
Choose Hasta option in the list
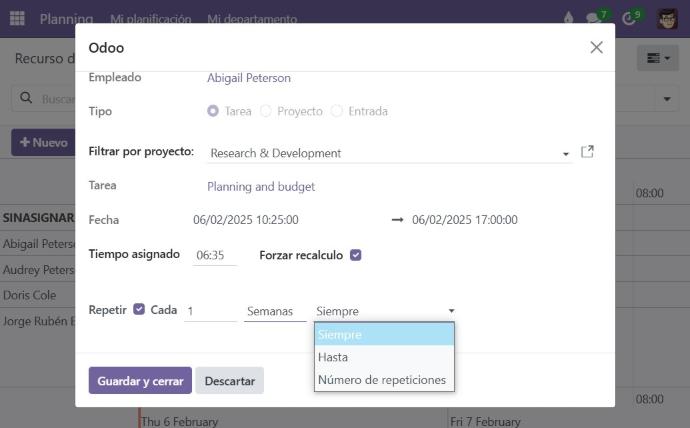[384, 357]
